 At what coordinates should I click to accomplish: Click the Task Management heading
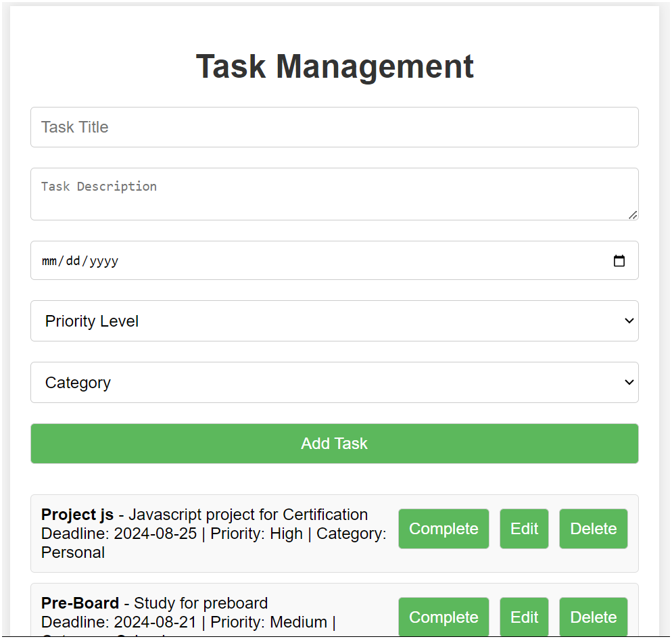[334, 66]
